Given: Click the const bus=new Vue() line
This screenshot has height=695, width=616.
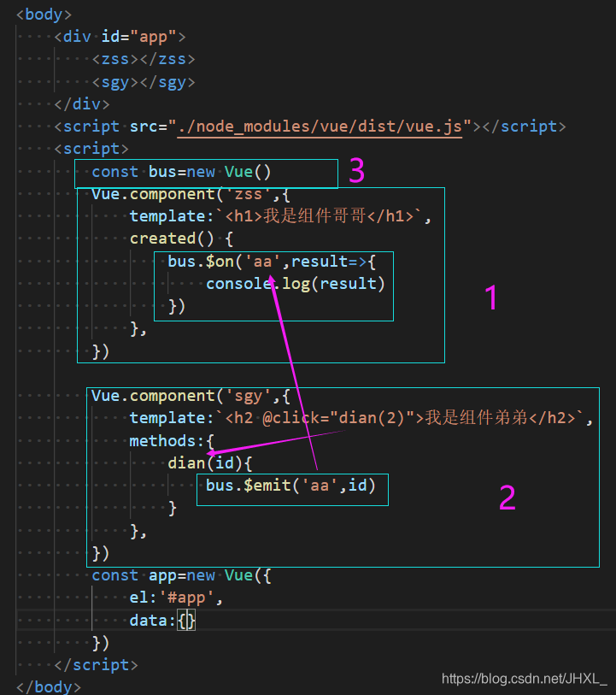Looking at the screenshot, I should tap(181, 172).
